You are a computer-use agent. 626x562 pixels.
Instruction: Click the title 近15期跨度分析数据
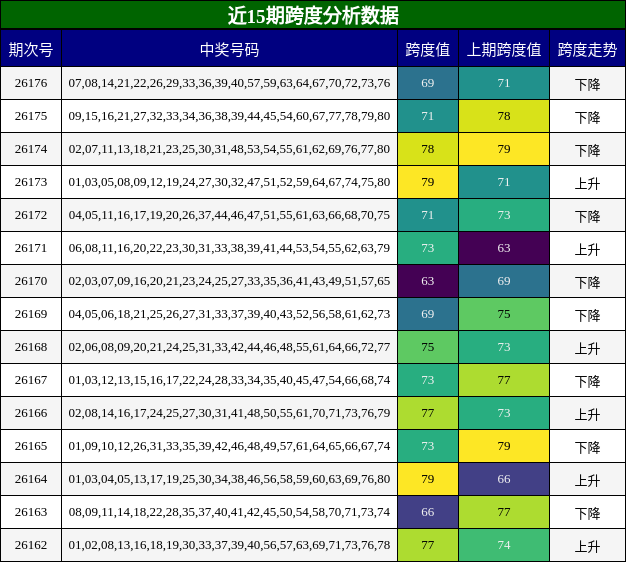pyautogui.click(x=313, y=16)
